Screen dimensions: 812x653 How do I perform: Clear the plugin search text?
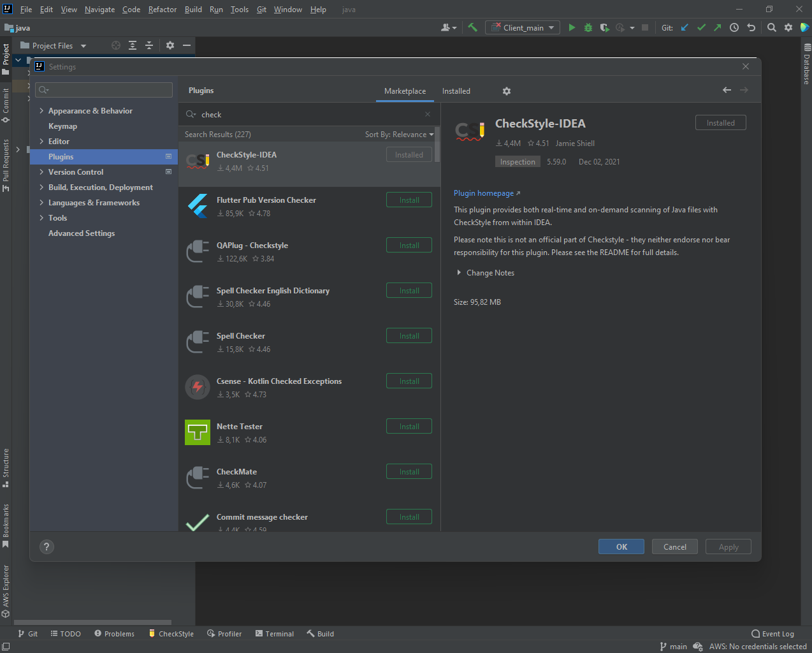(428, 114)
